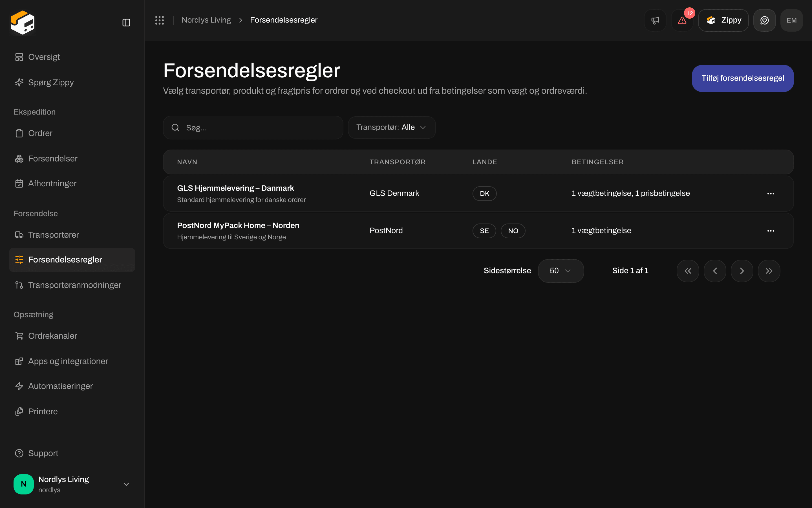The width and height of the screenshot is (812, 508).
Task: Go to Transportører page
Action: pyautogui.click(x=72, y=235)
